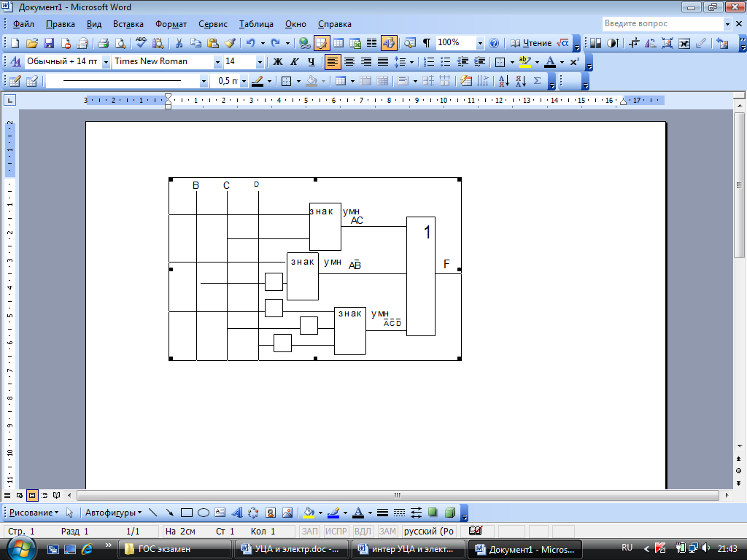Switch to 'интер УЦА и элект' taskbar window
This screenshot has height=560, width=747.
click(x=409, y=549)
